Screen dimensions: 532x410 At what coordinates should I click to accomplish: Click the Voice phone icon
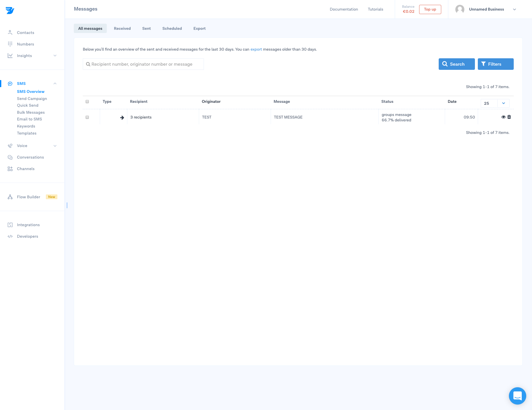tap(10, 146)
